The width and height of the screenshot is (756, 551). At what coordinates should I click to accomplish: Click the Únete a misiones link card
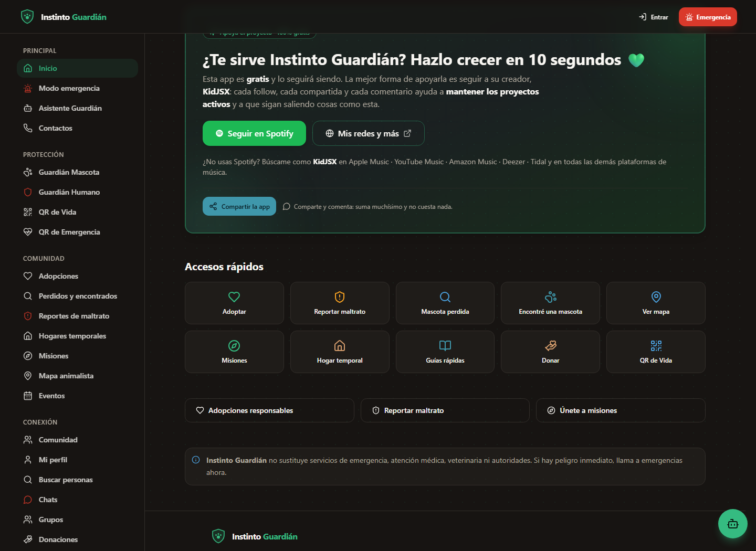(621, 410)
